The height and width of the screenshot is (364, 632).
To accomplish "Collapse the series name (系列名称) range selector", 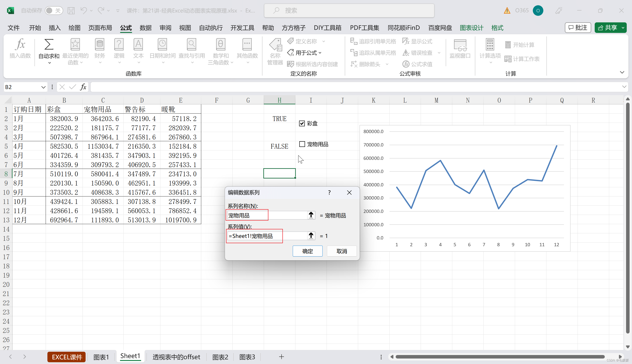I will (311, 215).
